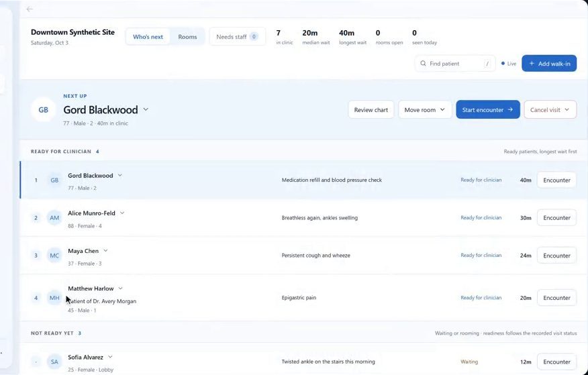Viewport: 588px width, 375px height.
Task: Click the AM avatar for Alice Munro-Feld
Action: point(54,217)
